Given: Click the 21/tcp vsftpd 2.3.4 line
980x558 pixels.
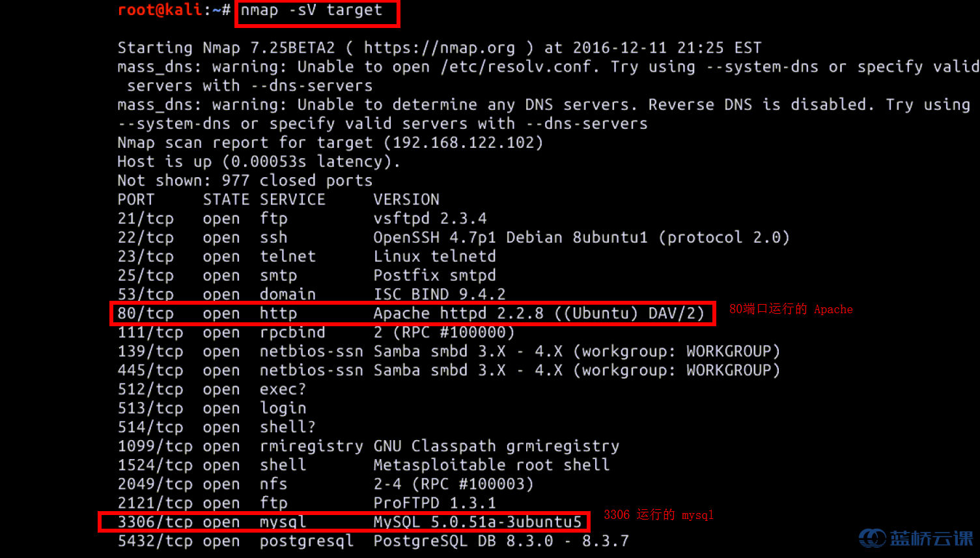Looking at the screenshot, I should pyautogui.click(x=302, y=219).
